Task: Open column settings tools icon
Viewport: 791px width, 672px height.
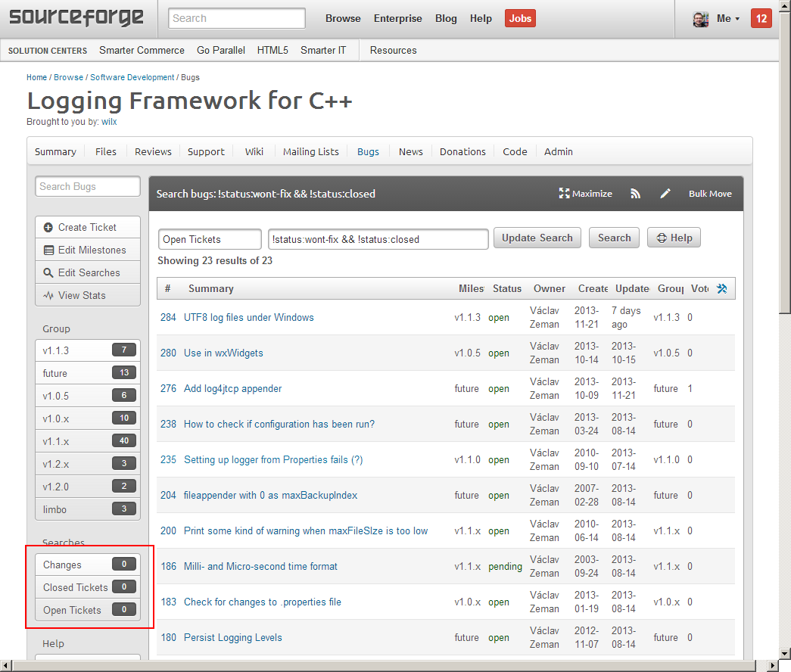Action: pyautogui.click(x=721, y=288)
